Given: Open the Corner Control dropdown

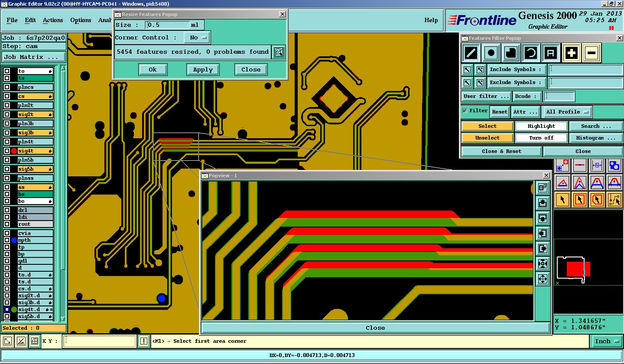Looking at the screenshot, I should (x=197, y=38).
